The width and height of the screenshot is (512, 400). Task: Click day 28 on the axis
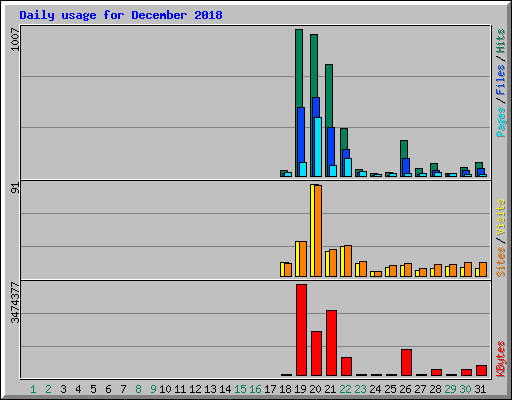coord(435,389)
